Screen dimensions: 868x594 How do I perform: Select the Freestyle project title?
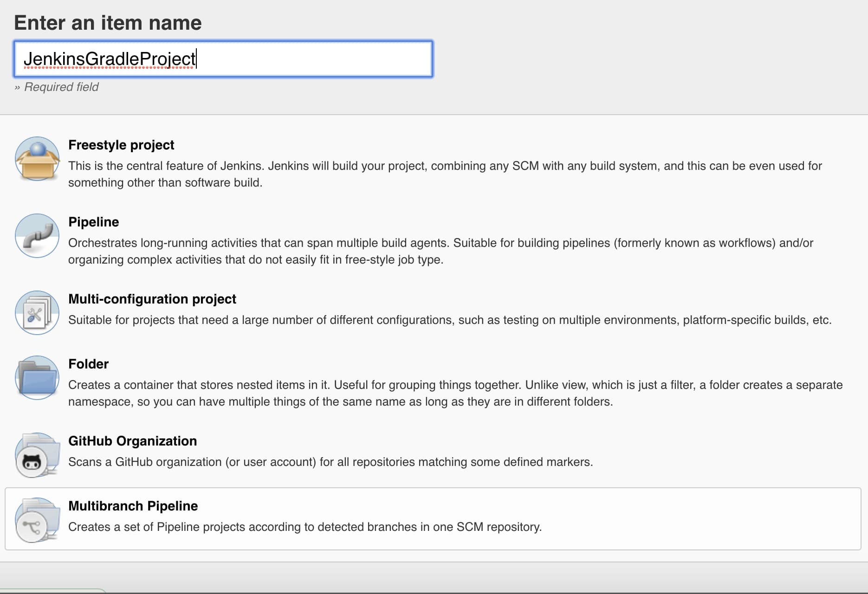point(121,145)
